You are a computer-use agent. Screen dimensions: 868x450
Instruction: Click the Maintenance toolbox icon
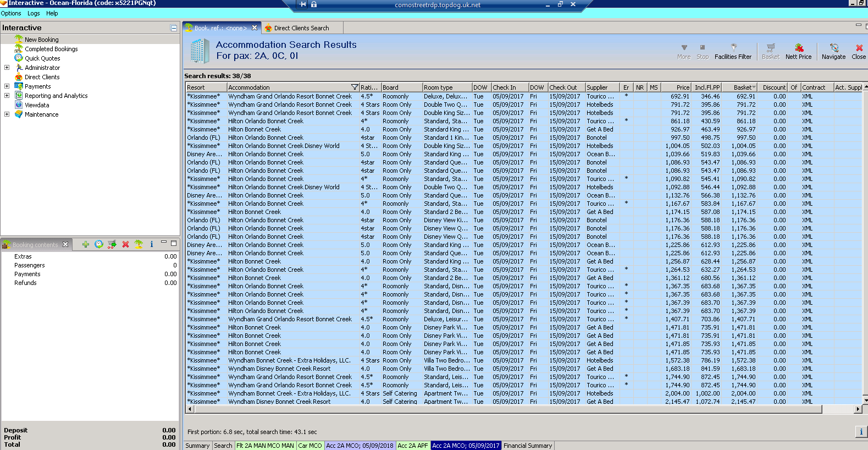(19, 114)
